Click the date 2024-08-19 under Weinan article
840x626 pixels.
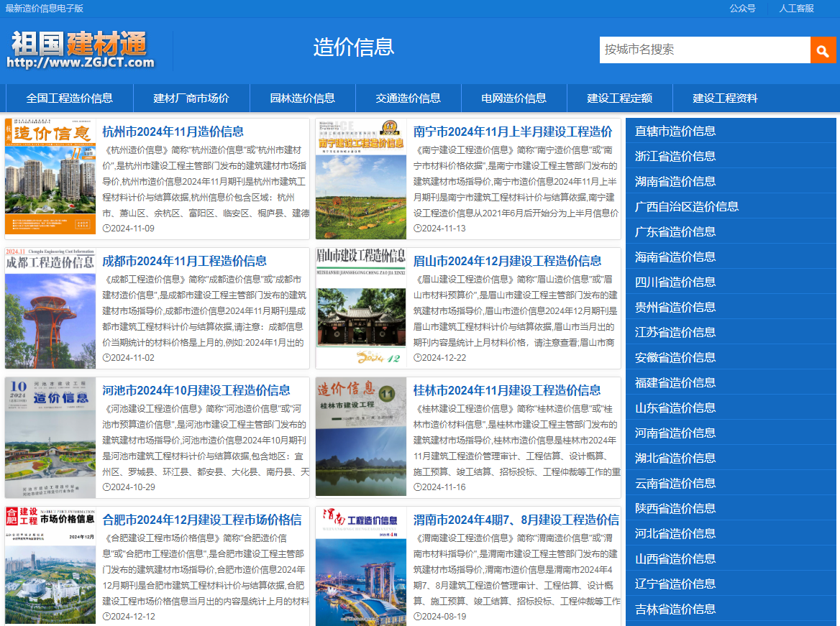tap(440, 617)
